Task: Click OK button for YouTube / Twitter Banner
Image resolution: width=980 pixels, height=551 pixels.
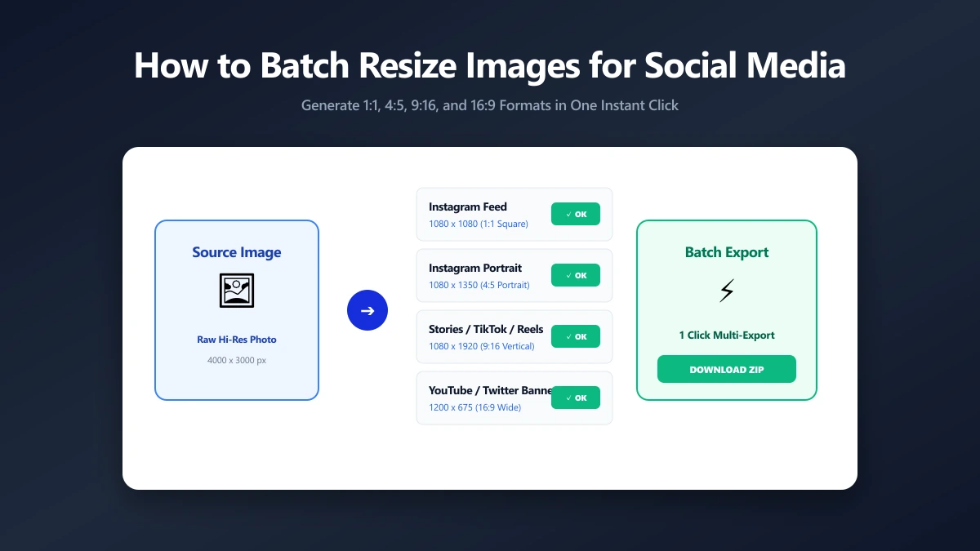Action: point(576,398)
